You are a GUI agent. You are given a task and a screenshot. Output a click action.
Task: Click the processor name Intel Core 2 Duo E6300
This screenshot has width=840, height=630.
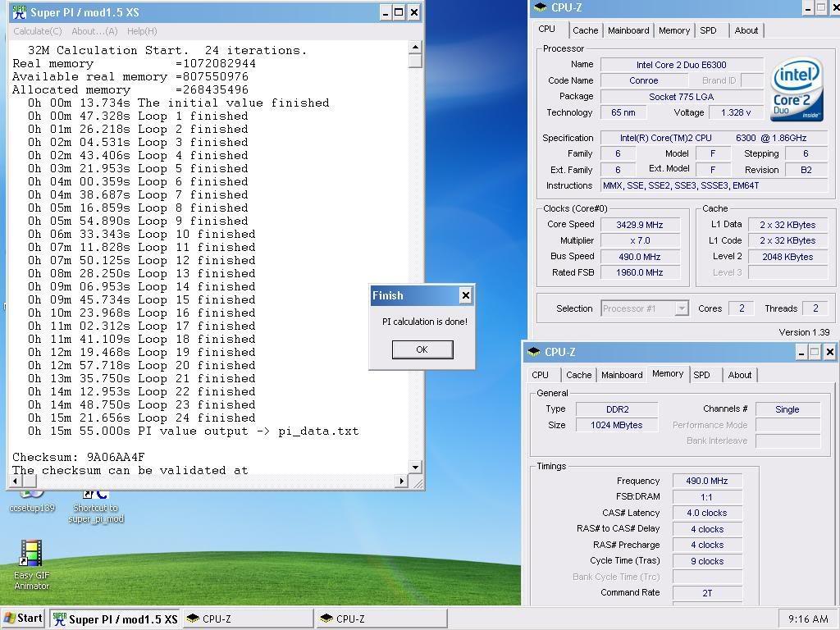(682, 65)
